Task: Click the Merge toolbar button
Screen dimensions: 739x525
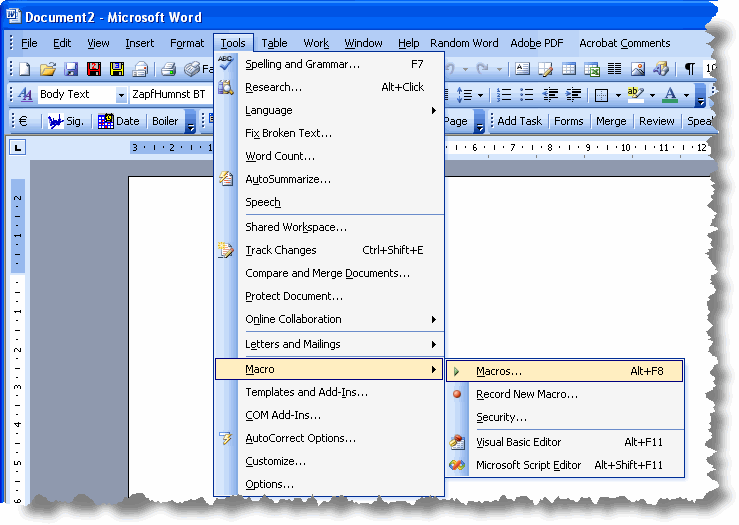Action: [611, 121]
